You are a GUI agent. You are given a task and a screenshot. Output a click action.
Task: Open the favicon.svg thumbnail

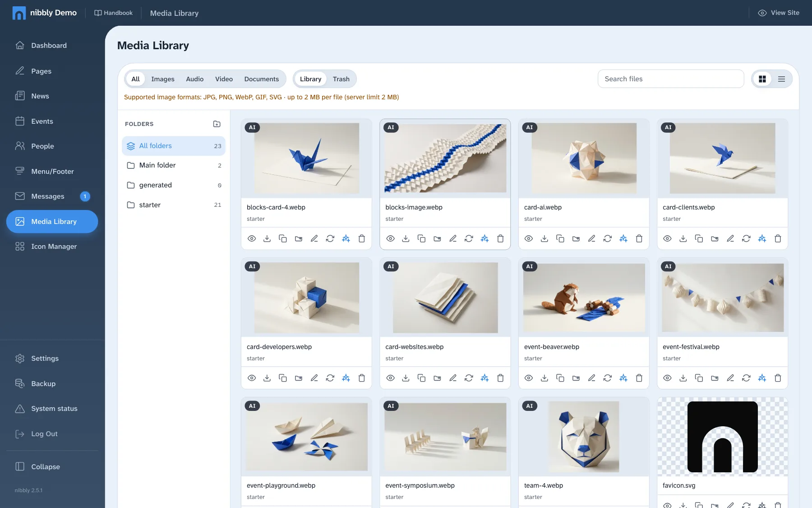(723, 437)
